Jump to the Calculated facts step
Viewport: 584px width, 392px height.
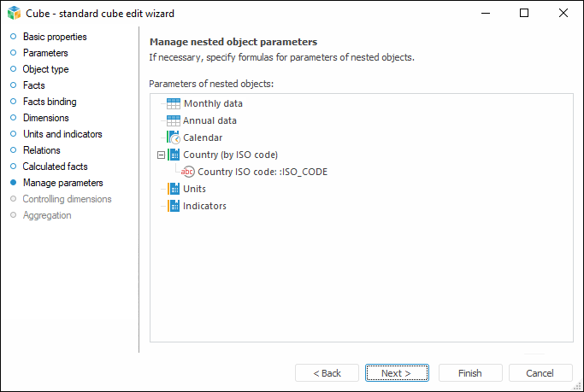point(55,167)
